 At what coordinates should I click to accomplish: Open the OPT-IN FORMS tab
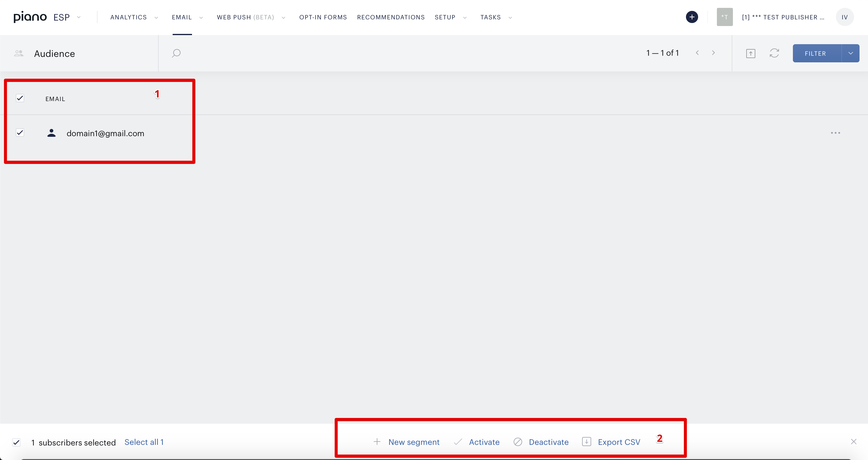[323, 17]
